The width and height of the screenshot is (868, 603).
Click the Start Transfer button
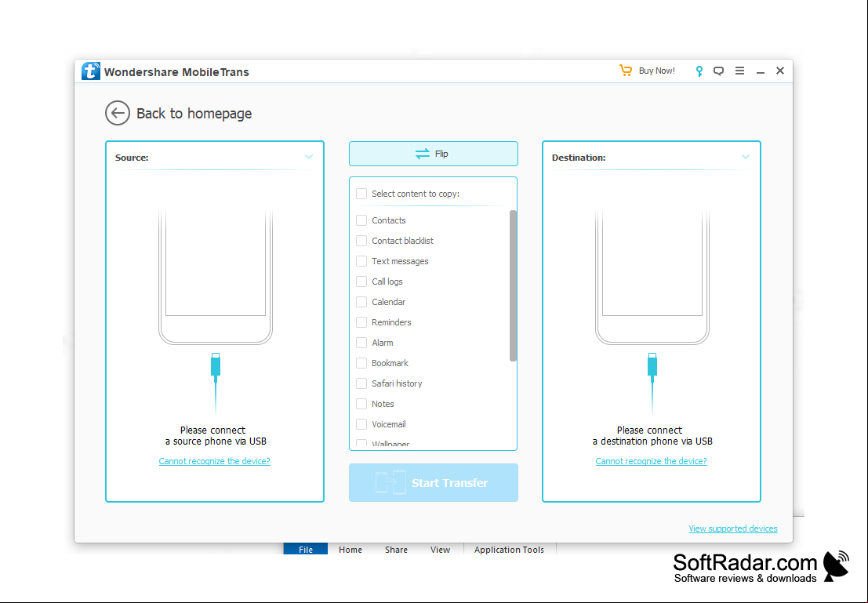pos(434,483)
